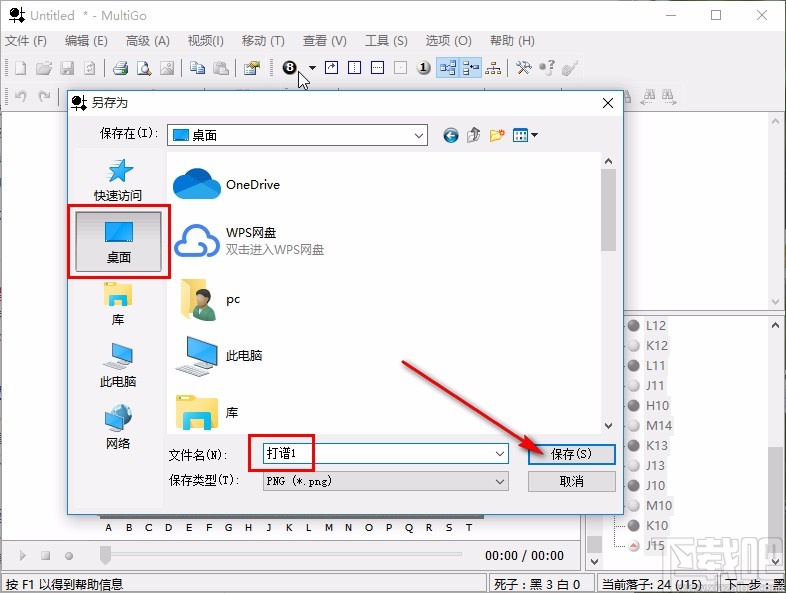Click the numbered stone 1 icon
Image resolution: width=786 pixels, height=593 pixels.
[424, 68]
